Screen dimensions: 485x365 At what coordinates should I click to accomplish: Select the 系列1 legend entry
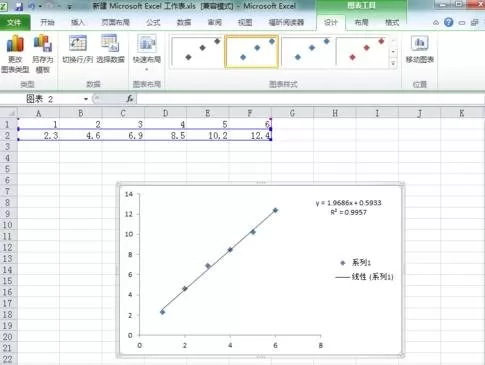355,263
